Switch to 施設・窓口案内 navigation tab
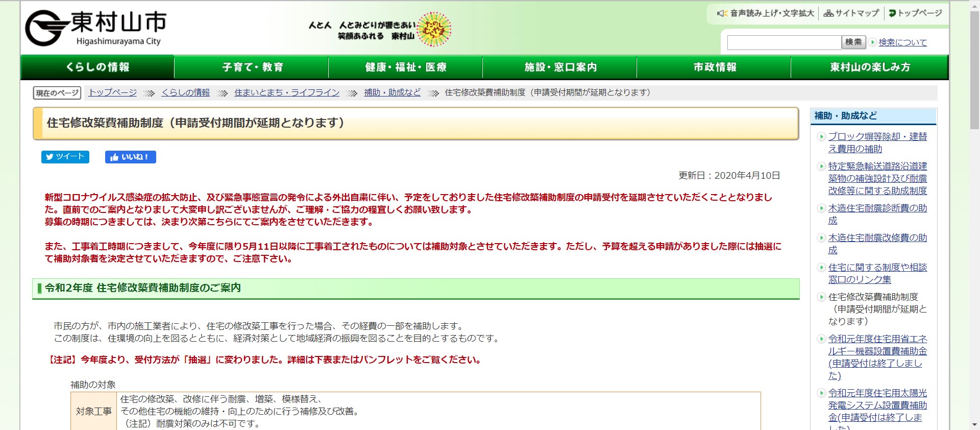Screen dimensions: 980x430 560,67
